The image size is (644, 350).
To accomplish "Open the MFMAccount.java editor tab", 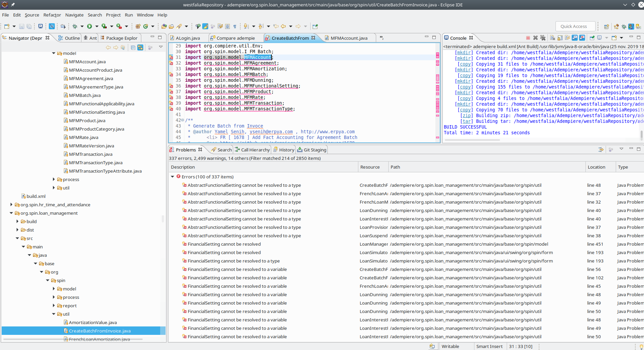I will 349,38.
